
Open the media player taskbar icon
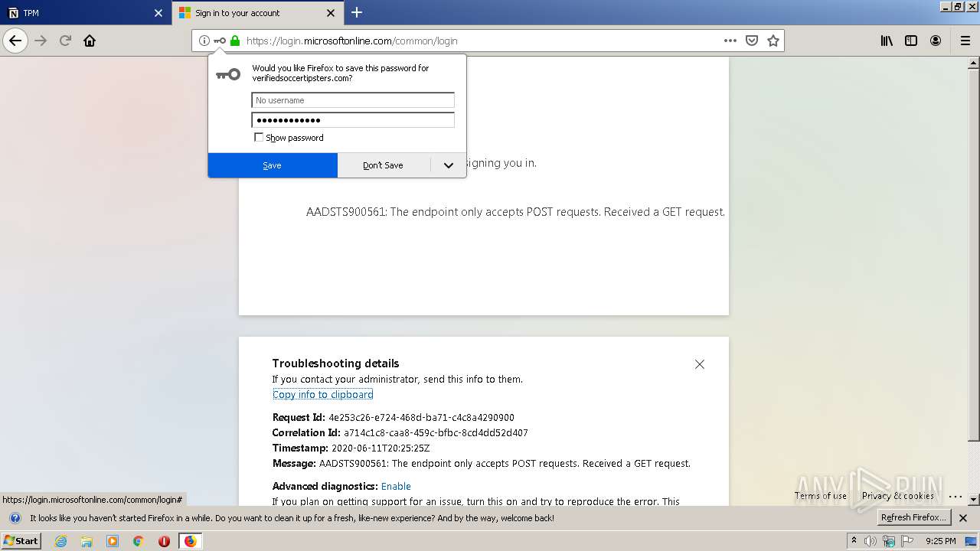pos(113,541)
